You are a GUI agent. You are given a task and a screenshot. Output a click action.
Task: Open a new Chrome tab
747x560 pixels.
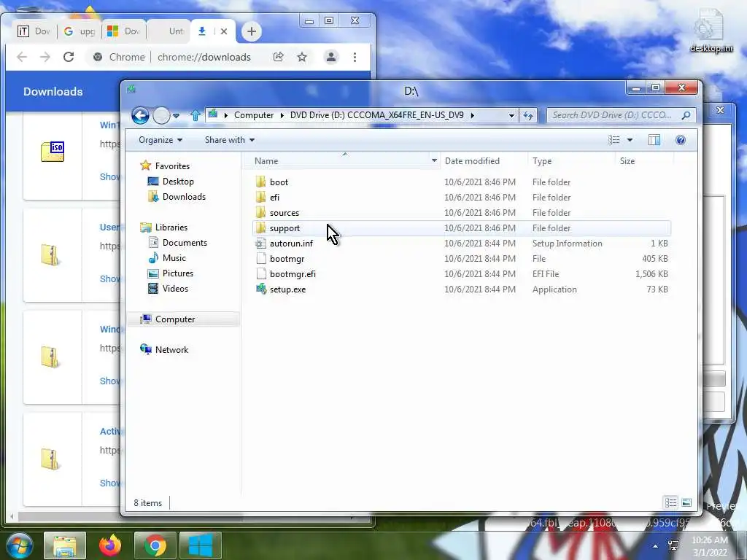(x=252, y=32)
